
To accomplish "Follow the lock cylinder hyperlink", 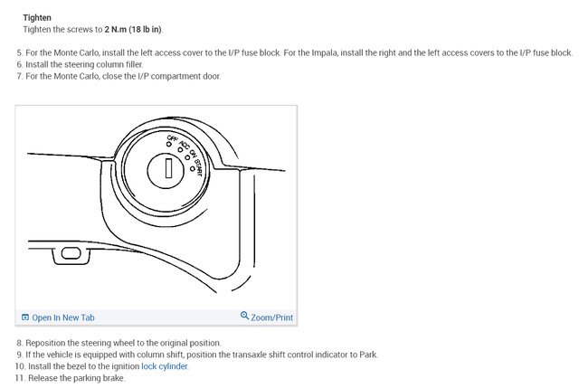I will click(x=165, y=366).
